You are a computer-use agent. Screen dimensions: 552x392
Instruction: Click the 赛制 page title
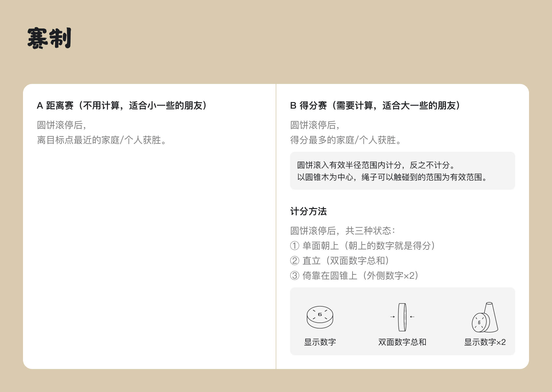(49, 38)
